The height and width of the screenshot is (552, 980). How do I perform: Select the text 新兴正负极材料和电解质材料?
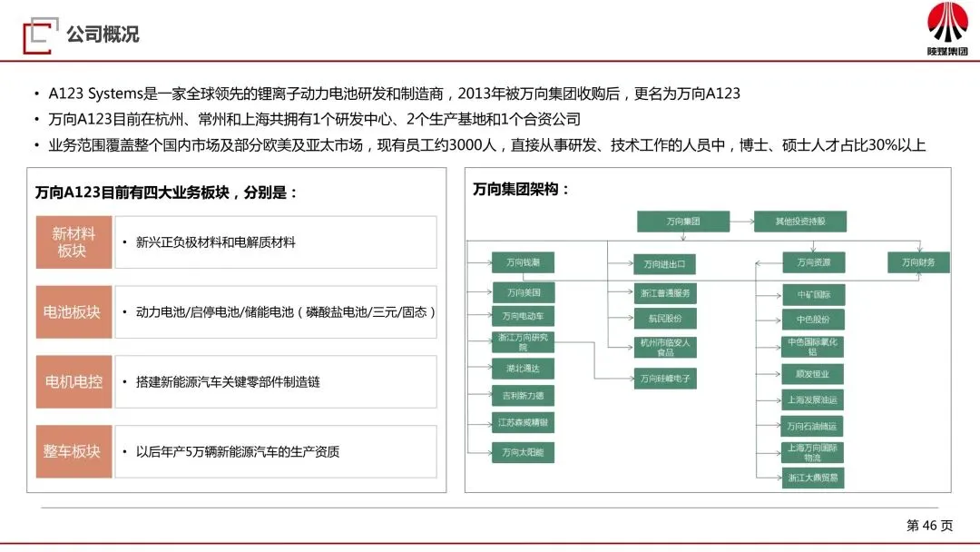[x=215, y=242]
